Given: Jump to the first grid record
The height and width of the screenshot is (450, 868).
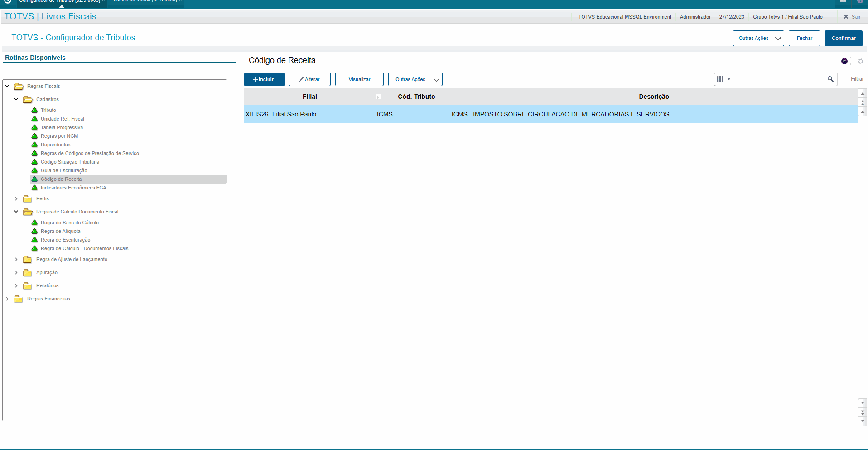Looking at the screenshot, I should point(863,93).
